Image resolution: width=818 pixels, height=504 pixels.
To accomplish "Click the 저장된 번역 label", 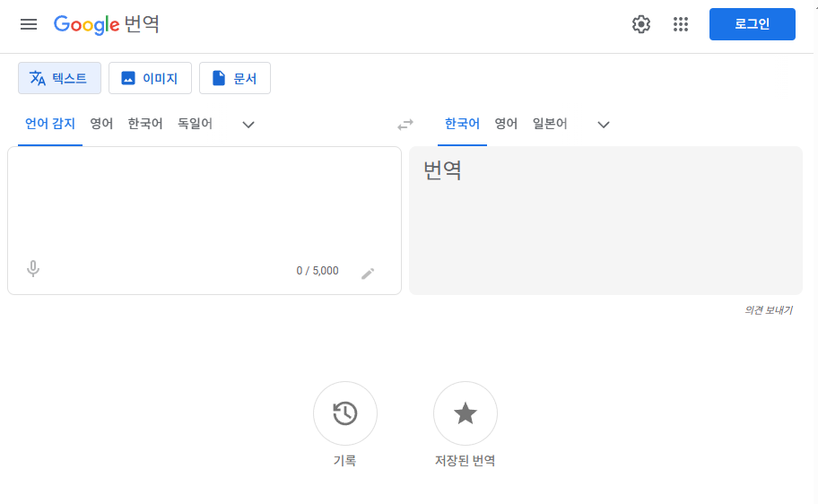I will pyautogui.click(x=466, y=461).
